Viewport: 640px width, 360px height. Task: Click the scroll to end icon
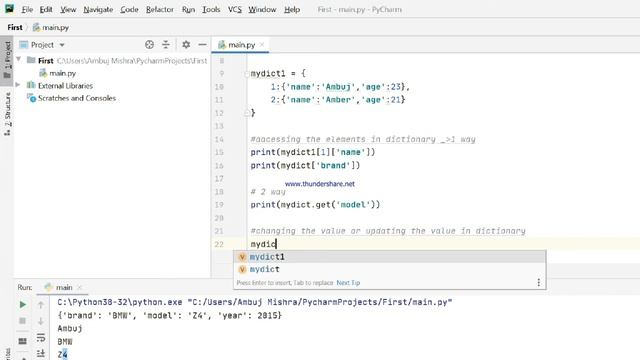click(x=41, y=353)
